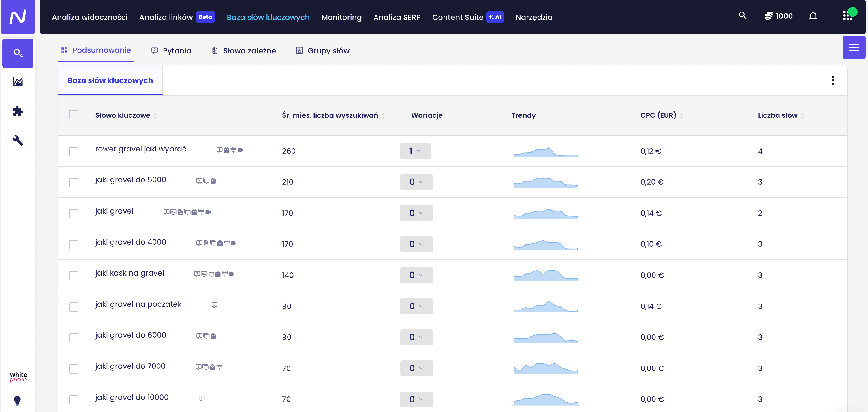Check the box for 'jaki gravel do 10000'
868x412 pixels.
[74, 400]
